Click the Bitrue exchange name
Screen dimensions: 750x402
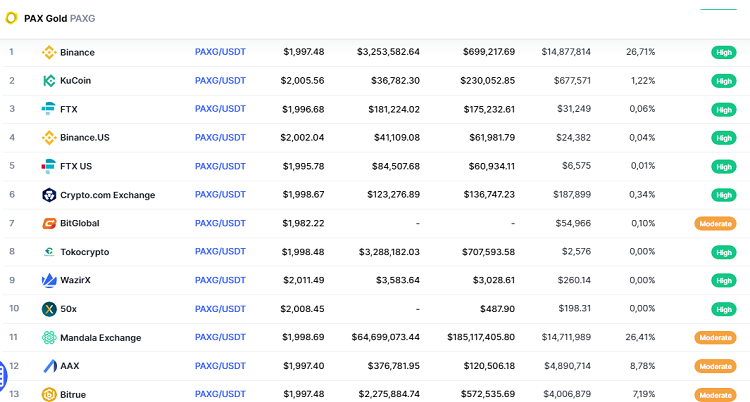(73, 395)
